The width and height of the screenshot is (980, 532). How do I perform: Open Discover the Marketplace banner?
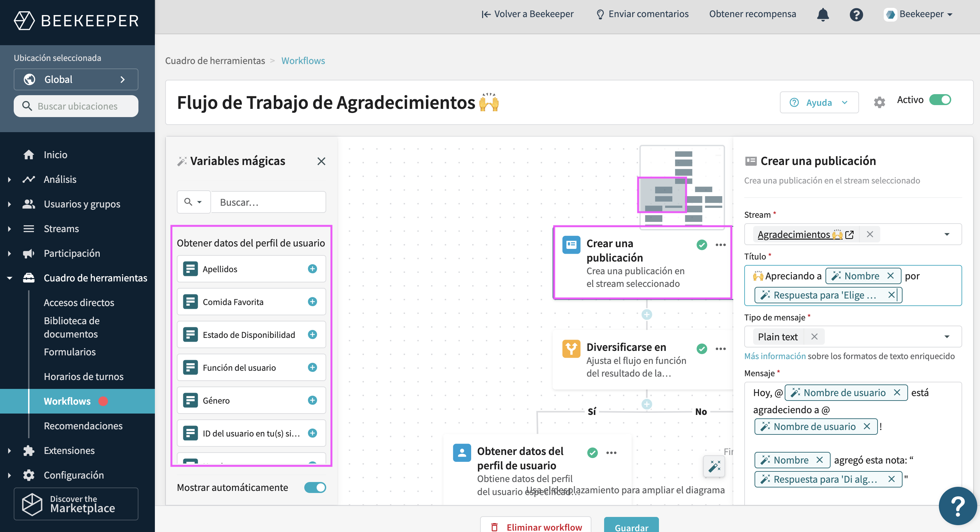(x=76, y=504)
